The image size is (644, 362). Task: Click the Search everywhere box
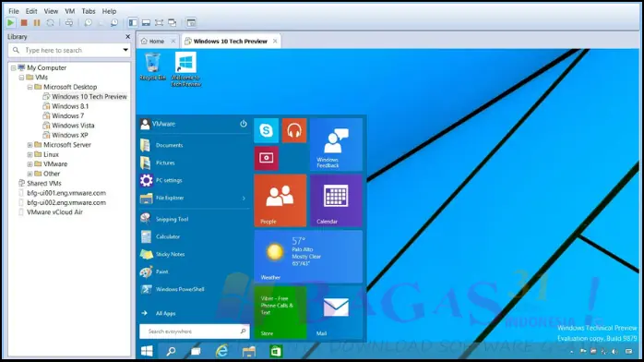195,332
